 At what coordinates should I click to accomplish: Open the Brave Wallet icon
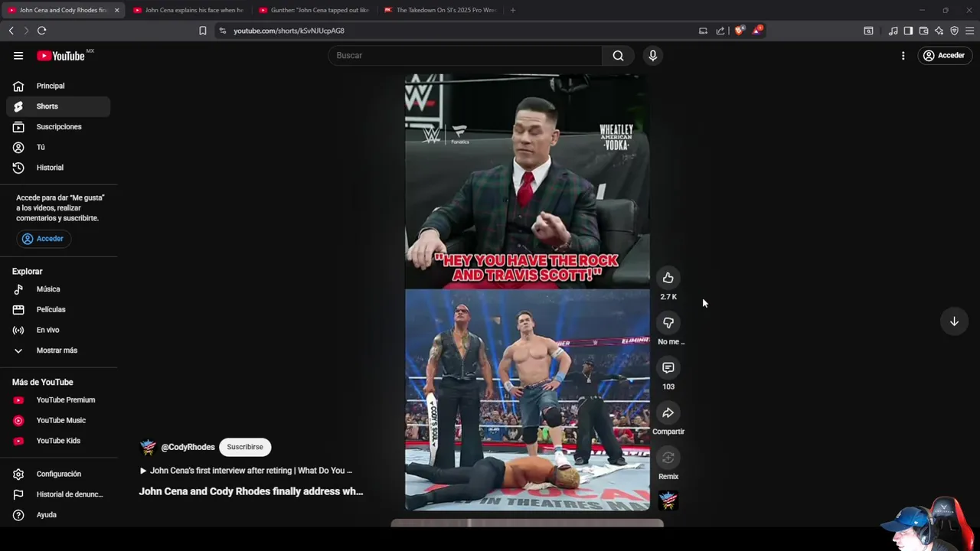tap(923, 31)
